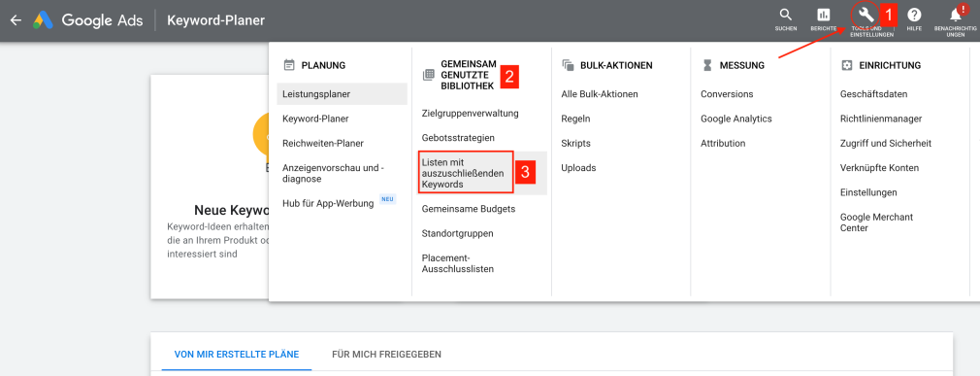Click the Messung hourglass icon
The height and width of the screenshot is (376, 980).
click(707, 65)
